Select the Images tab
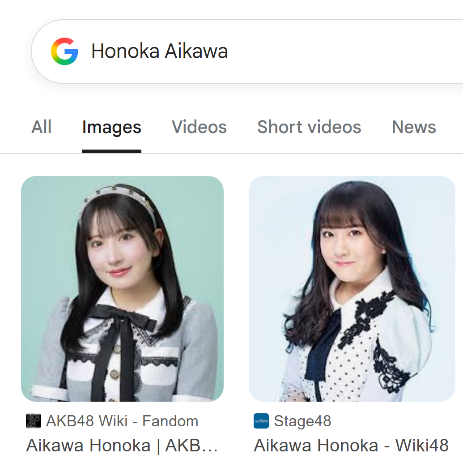Image resolution: width=463 pixels, height=476 pixels. coord(111,127)
